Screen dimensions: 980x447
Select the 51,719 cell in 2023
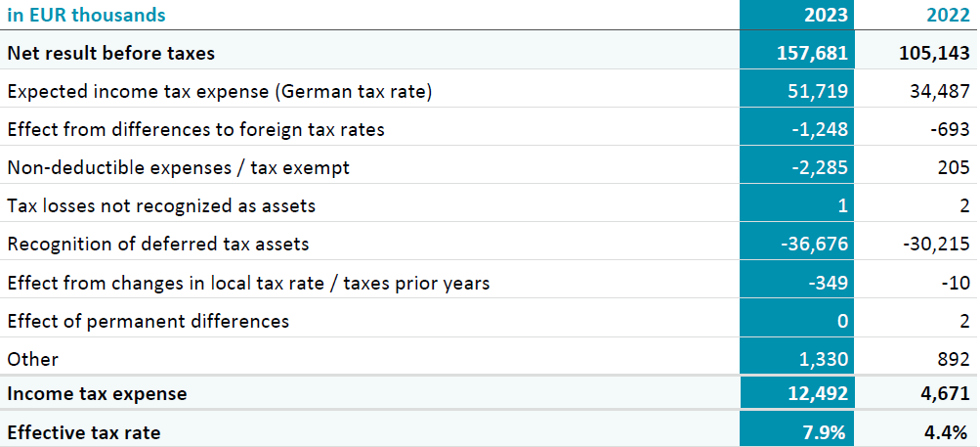(x=818, y=91)
